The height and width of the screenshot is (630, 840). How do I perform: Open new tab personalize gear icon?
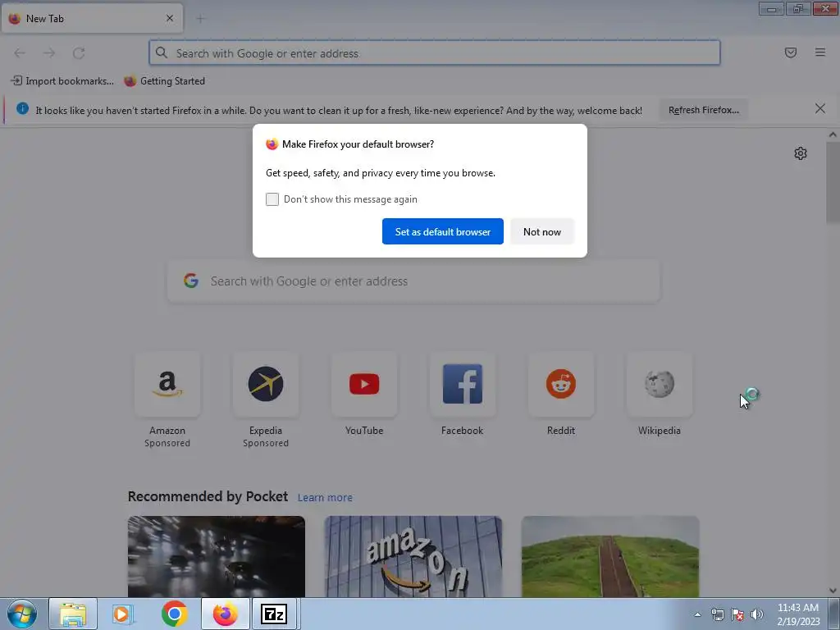pyautogui.click(x=801, y=153)
